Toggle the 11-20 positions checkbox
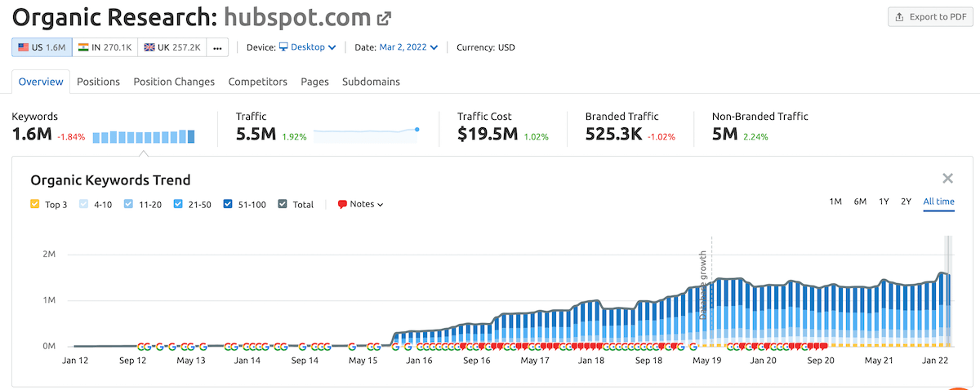 tap(129, 205)
